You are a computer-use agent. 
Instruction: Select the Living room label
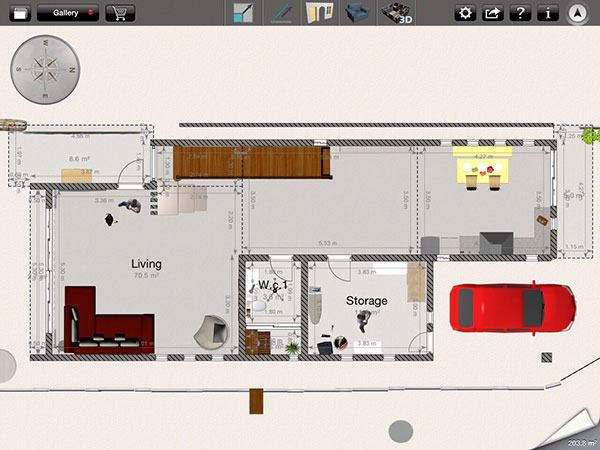click(146, 264)
